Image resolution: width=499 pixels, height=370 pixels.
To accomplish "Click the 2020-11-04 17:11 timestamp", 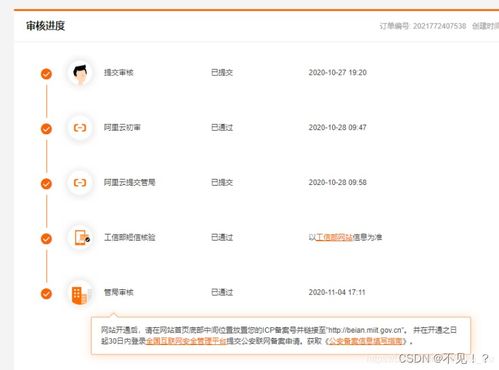I will click(337, 292).
